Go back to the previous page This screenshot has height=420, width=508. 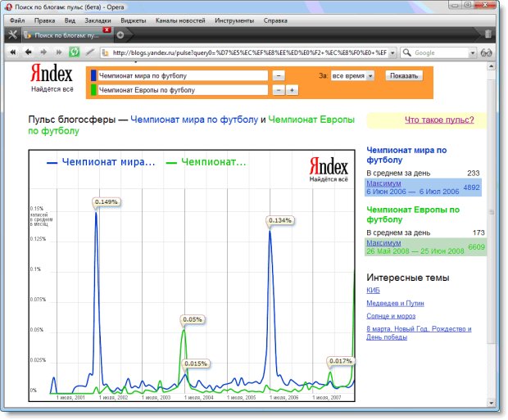pos(28,52)
